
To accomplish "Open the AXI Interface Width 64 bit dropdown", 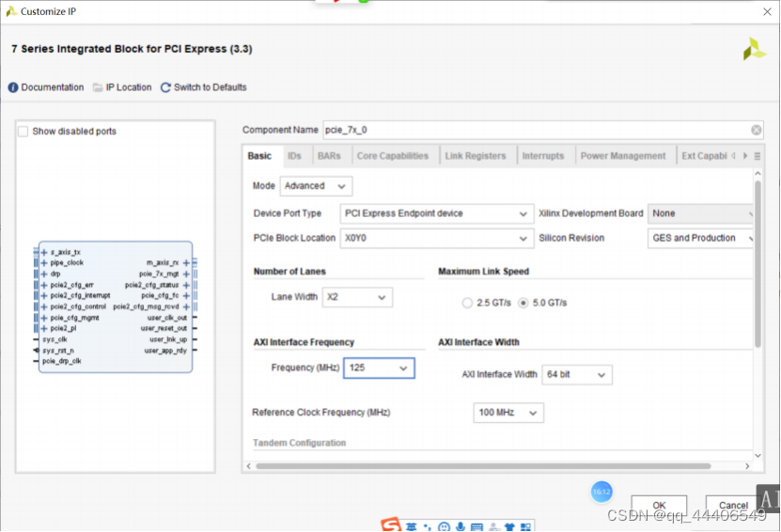I will [x=577, y=375].
